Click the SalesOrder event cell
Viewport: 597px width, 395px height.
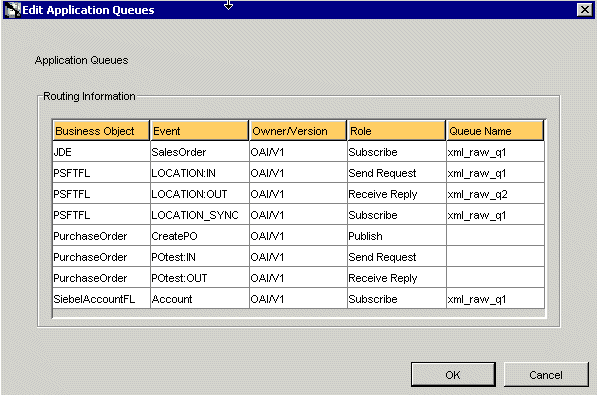pos(199,152)
